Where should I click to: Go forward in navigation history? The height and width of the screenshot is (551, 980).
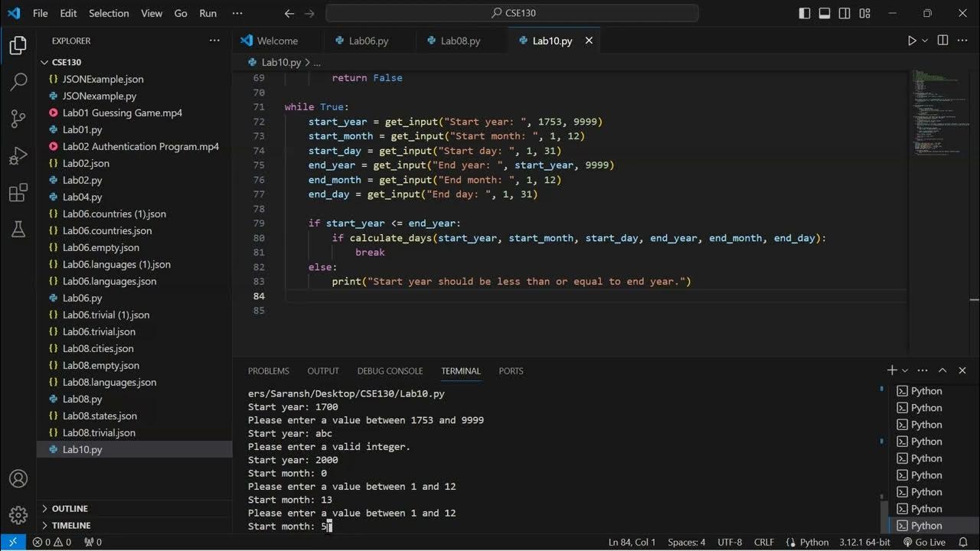click(309, 13)
